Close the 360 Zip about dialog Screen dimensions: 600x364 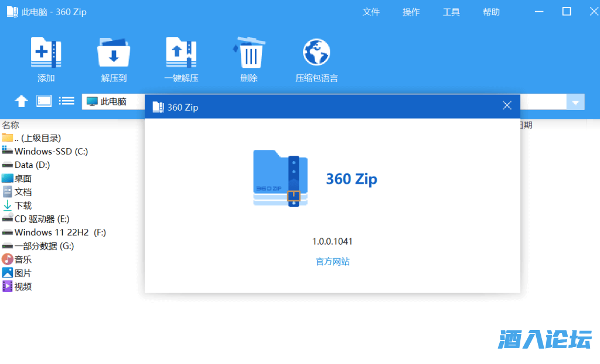coord(507,106)
